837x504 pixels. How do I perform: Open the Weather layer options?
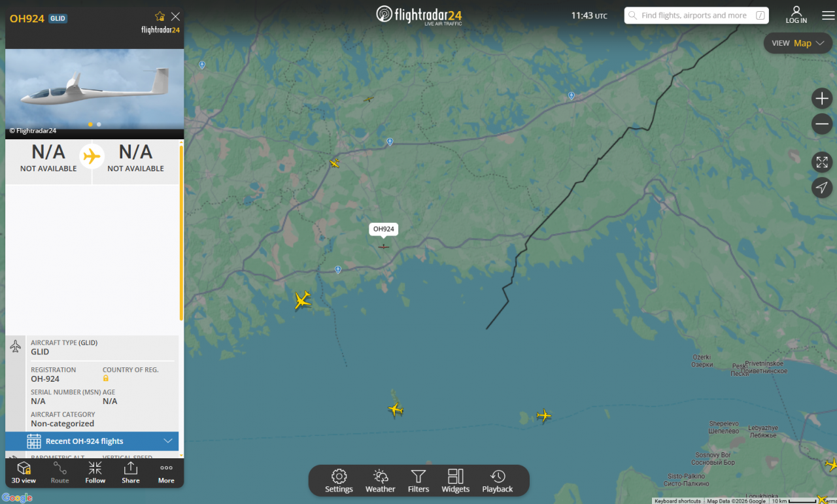pyautogui.click(x=380, y=480)
